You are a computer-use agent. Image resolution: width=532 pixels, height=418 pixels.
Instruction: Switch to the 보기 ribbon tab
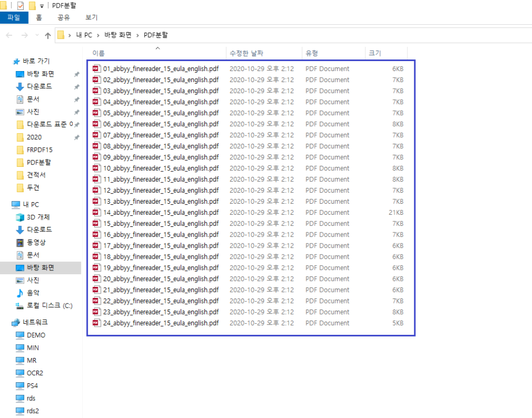91,17
